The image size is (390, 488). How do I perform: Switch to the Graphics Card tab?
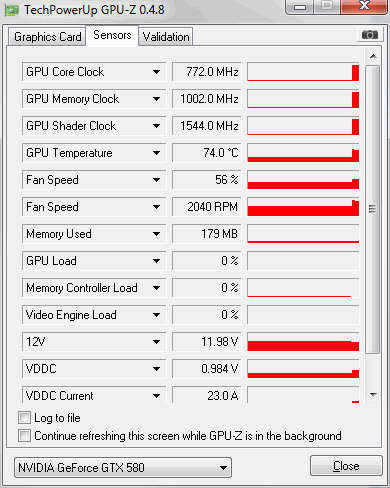point(47,37)
